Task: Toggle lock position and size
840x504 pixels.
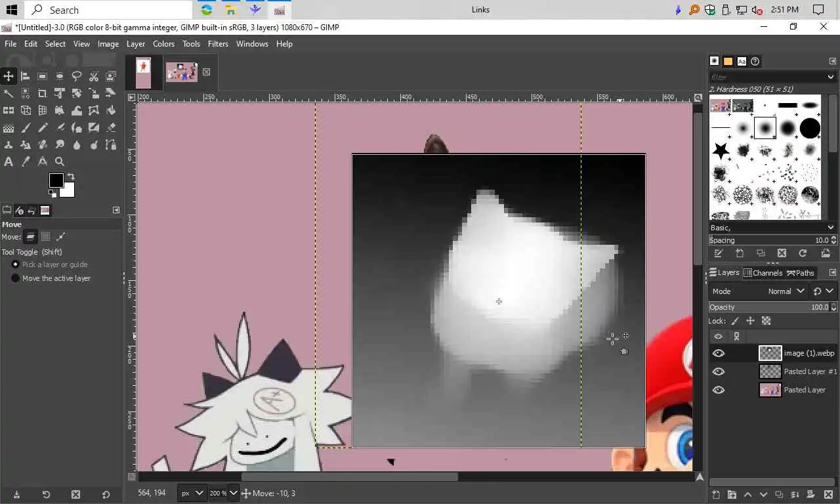Action: pyautogui.click(x=750, y=321)
